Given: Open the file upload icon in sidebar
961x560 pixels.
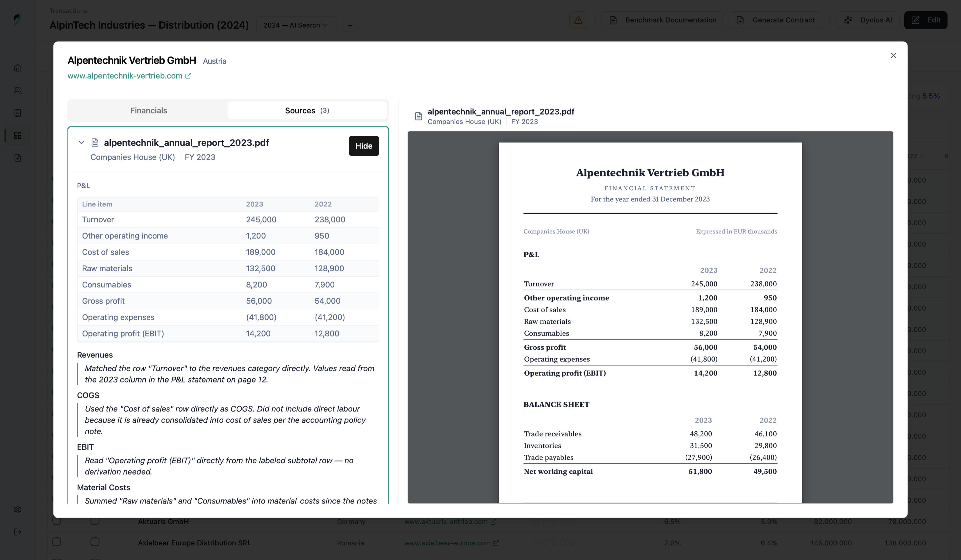Looking at the screenshot, I should click(17, 158).
